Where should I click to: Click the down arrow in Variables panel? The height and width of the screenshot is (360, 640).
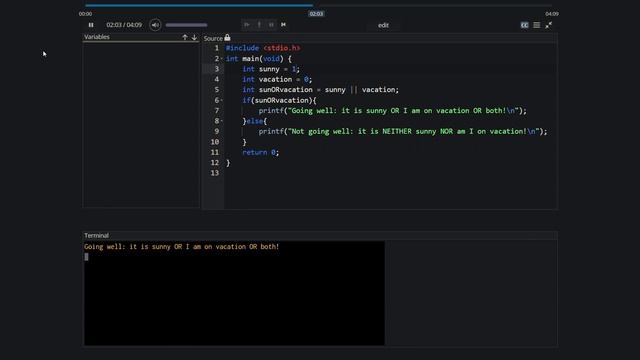point(194,37)
